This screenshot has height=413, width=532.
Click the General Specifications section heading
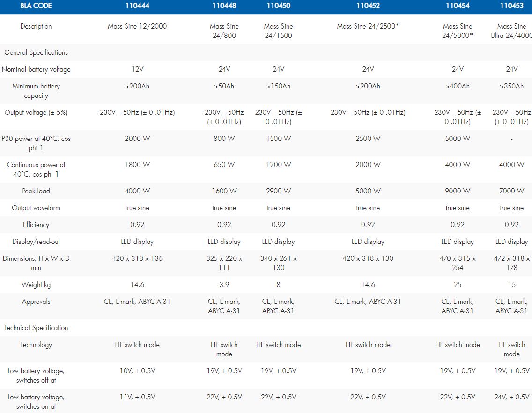36,52
